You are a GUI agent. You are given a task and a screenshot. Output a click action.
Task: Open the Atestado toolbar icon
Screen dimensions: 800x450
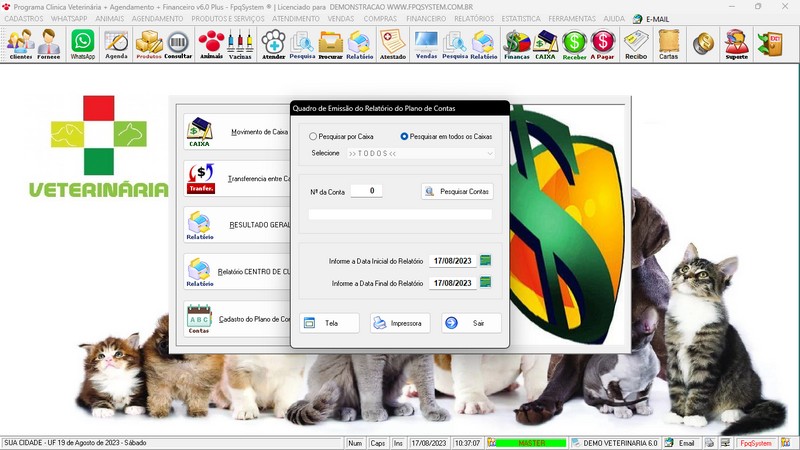tap(393, 42)
